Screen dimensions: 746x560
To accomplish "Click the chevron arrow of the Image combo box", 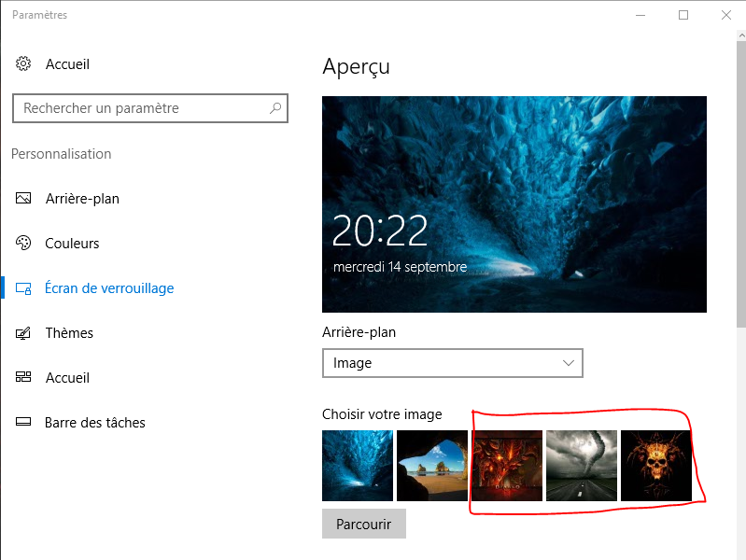I will coord(568,363).
